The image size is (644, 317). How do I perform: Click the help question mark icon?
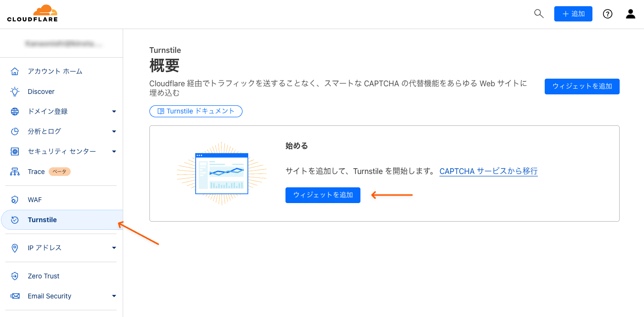[x=607, y=14]
